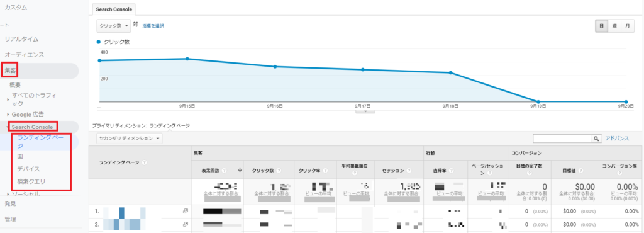Viewport: 644px width, 233px height.
Task: Switch chart granularity to 日
Action: [602, 25]
